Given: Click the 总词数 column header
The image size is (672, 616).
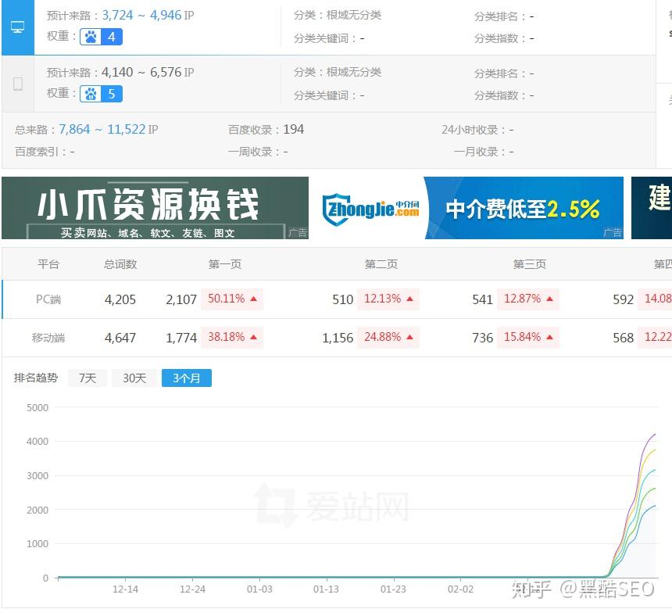Looking at the screenshot, I should pos(120,264).
